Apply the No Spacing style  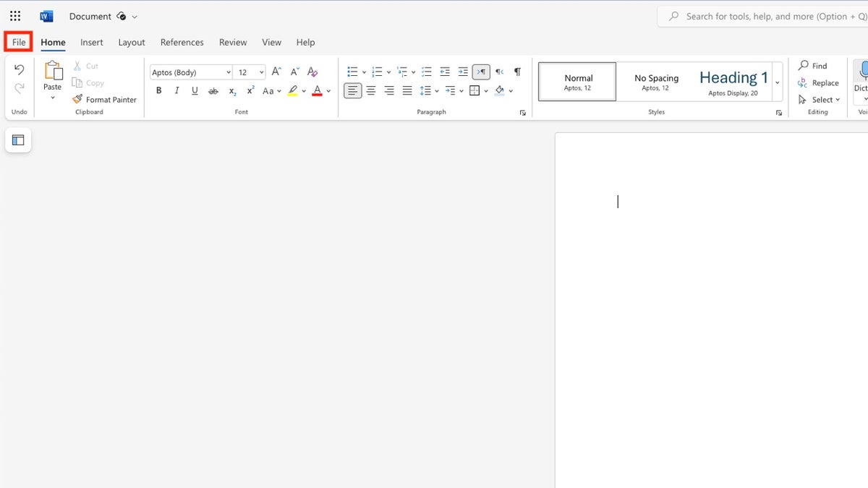click(x=657, y=82)
